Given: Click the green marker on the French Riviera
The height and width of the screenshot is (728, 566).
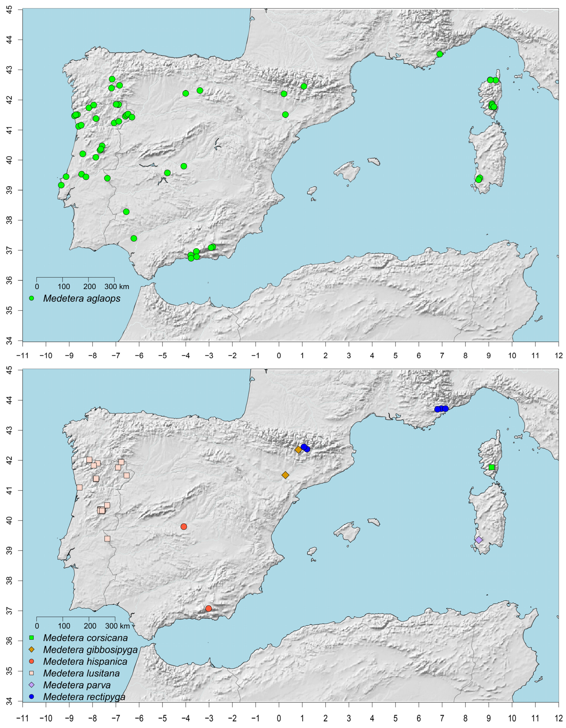Looking at the screenshot, I should pos(440,54).
